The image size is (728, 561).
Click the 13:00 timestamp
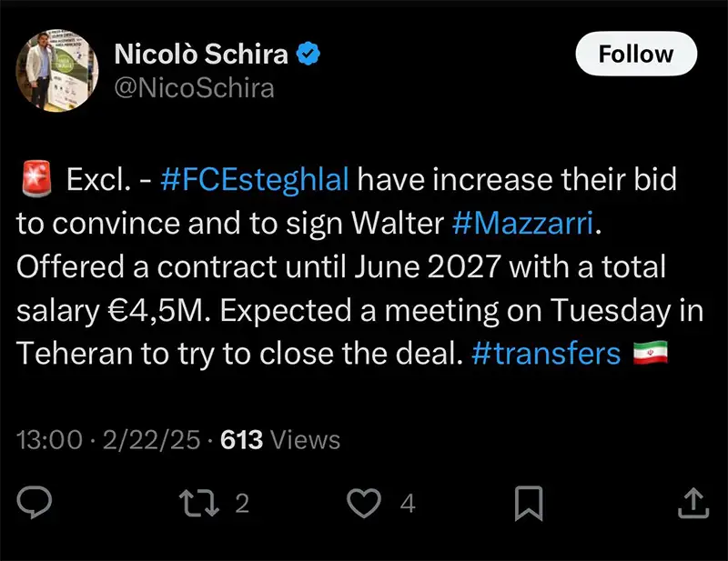pyautogui.click(x=49, y=441)
